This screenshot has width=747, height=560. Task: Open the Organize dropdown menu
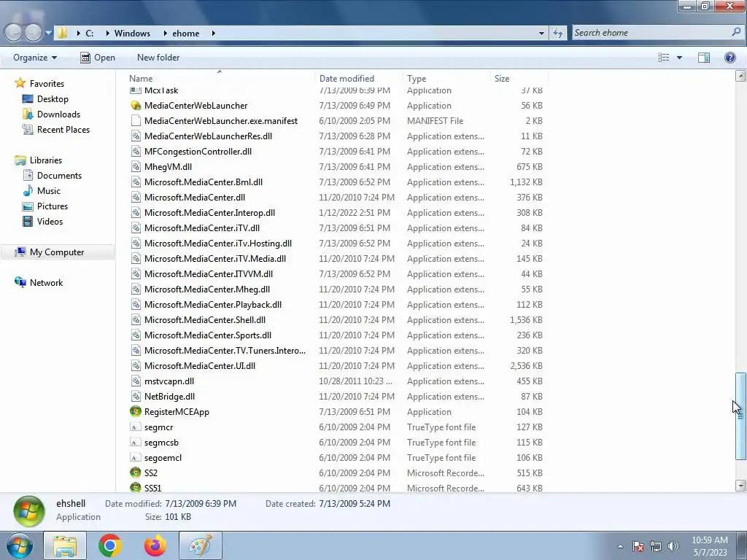35,58
